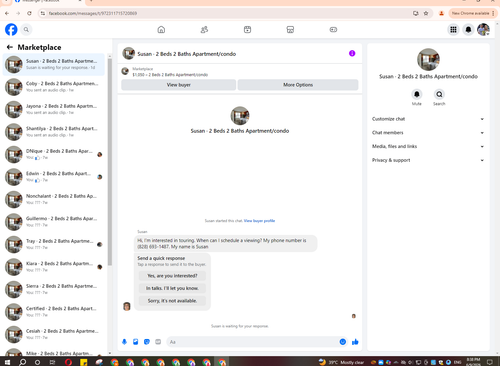The height and width of the screenshot is (366, 500).
Task: Open the Friends icon in top navigation
Action: (204, 30)
